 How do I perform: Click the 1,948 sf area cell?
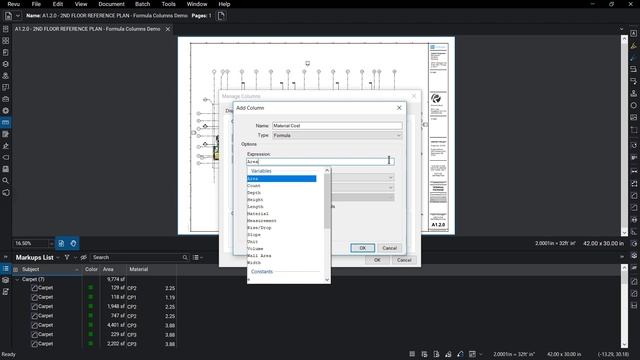116,307
